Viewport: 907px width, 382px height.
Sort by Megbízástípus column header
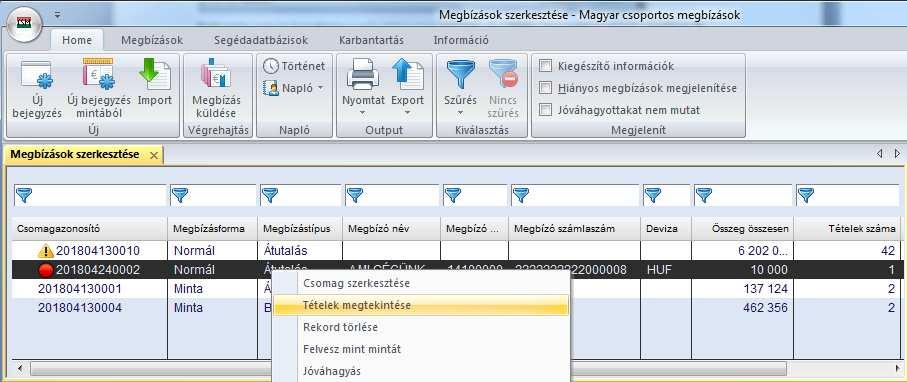coord(300,229)
